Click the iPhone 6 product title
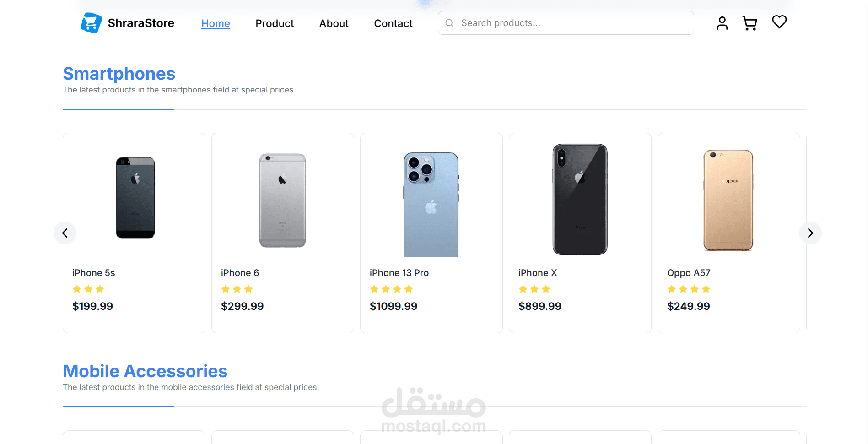The width and height of the screenshot is (868, 444). coord(240,273)
